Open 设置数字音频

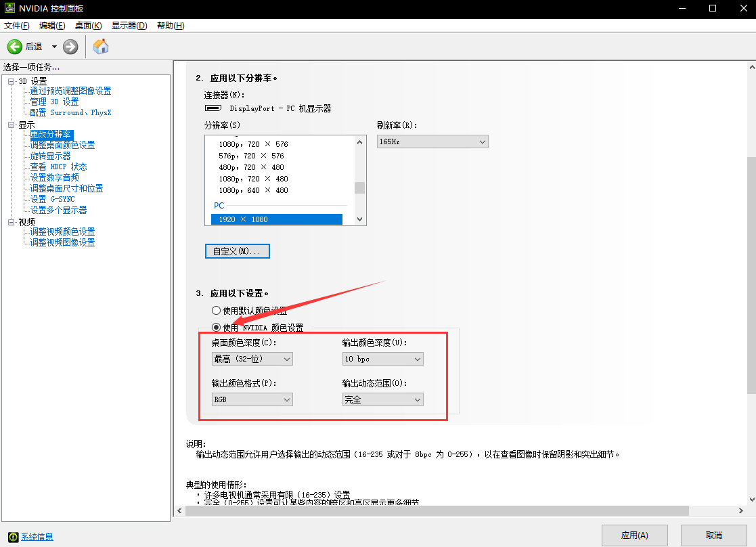coord(54,177)
